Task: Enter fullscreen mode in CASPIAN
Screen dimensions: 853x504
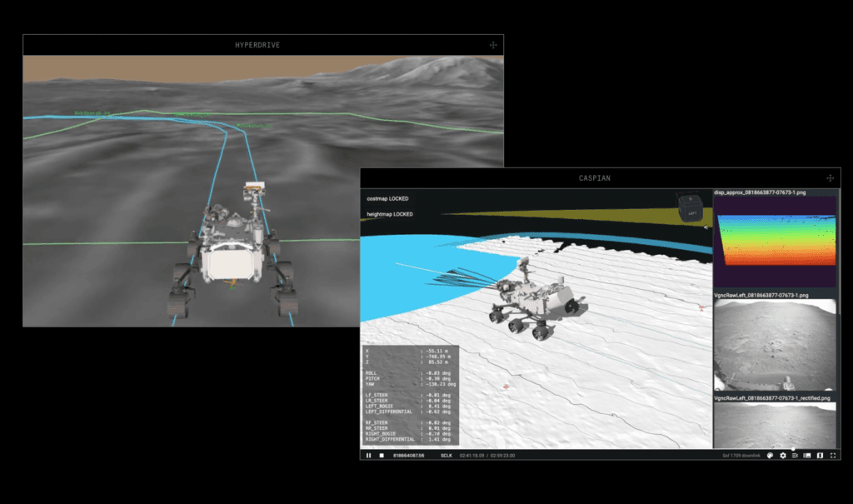Action: [x=834, y=456]
